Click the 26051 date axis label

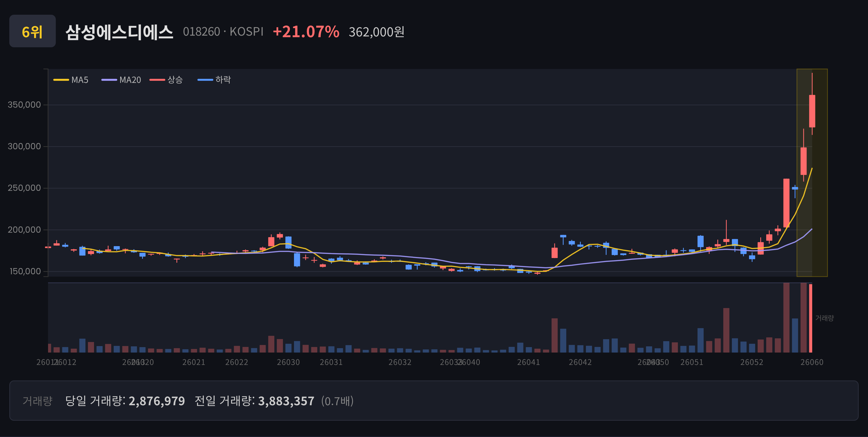(692, 362)
